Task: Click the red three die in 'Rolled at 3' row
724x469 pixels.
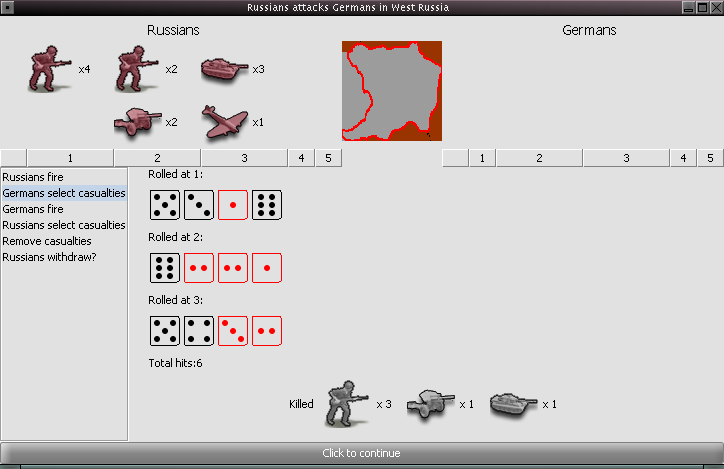Action: pos(233,331)
